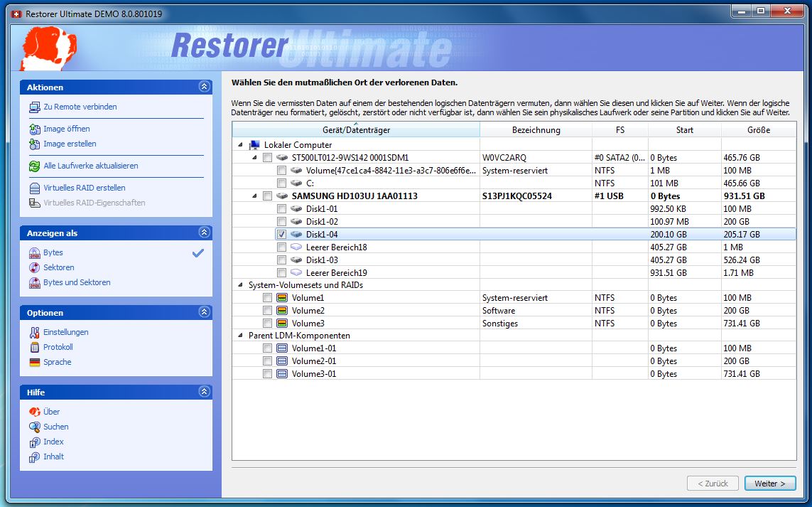Uncheck the Disk1-04 checkbox
812x507 pixels.
[x=282, y=235]
